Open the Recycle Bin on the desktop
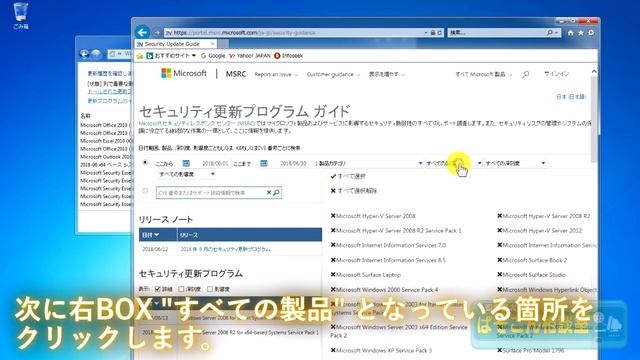The height and width of the screenshot is (360, 640). [20, 15]
